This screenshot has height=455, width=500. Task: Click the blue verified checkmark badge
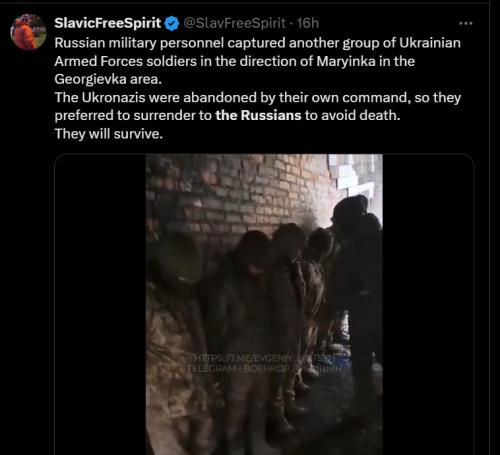pos(172,23)
